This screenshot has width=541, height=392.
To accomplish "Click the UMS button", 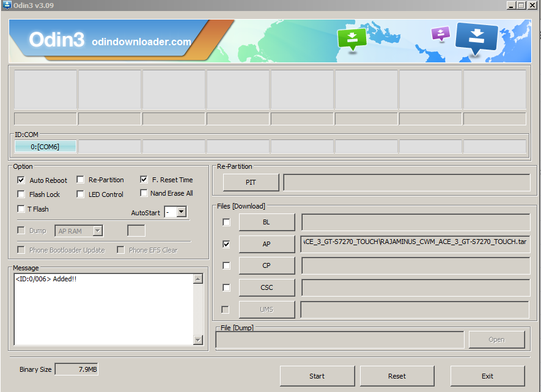I will coord(267,309).
